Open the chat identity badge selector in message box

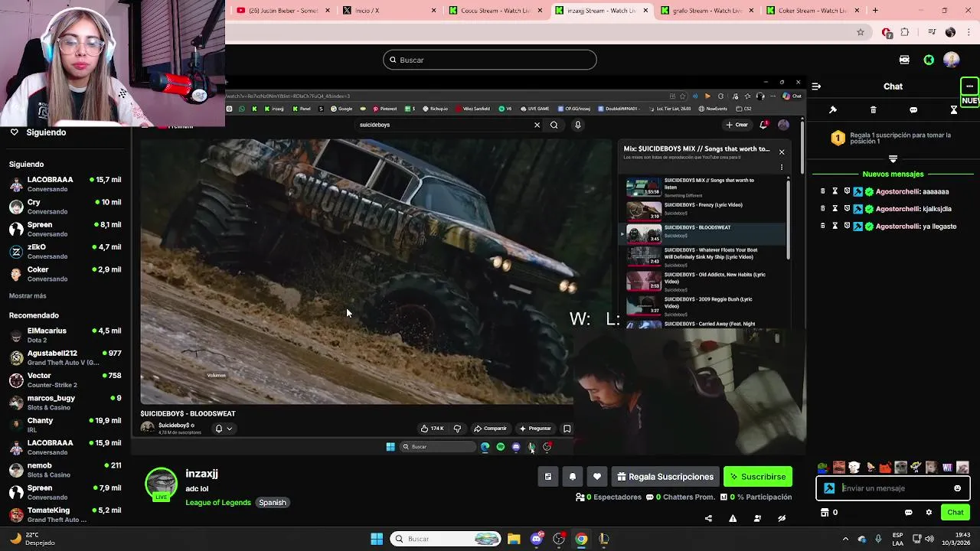[829, 488]
